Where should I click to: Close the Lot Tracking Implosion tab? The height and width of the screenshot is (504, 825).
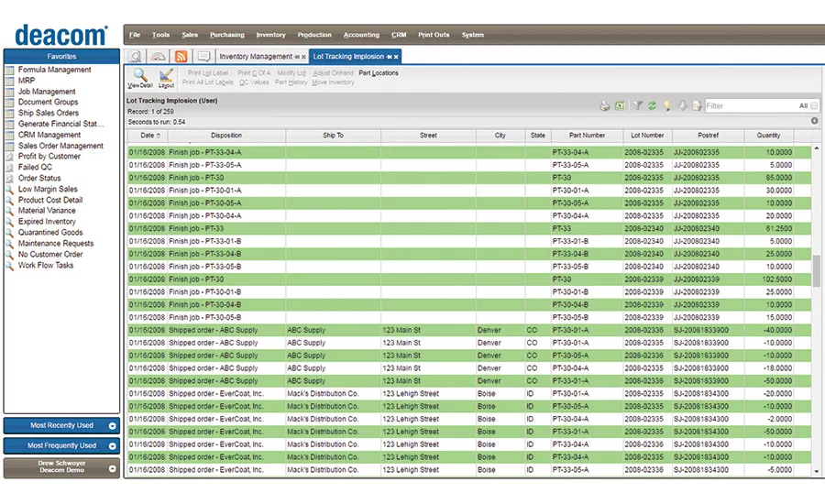396,57
